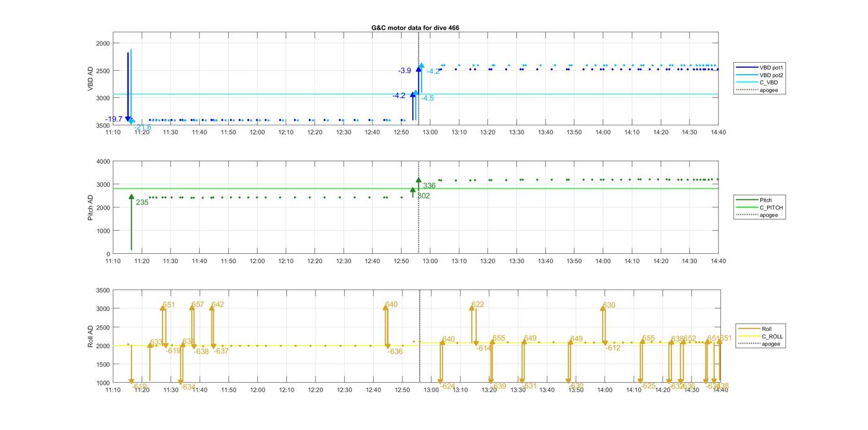Click the '-625' roll annotation
The image size is (868, 430).
tap(648, 386)
